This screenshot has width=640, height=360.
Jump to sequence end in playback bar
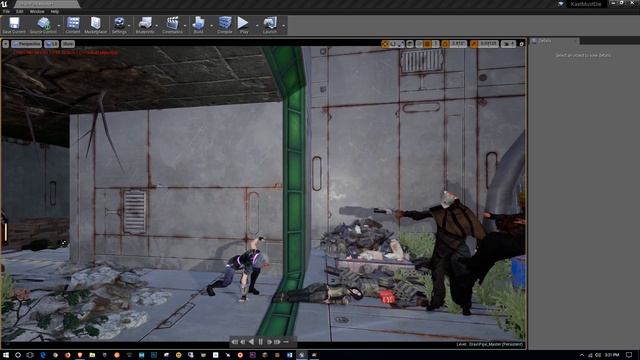coord(277,342)
